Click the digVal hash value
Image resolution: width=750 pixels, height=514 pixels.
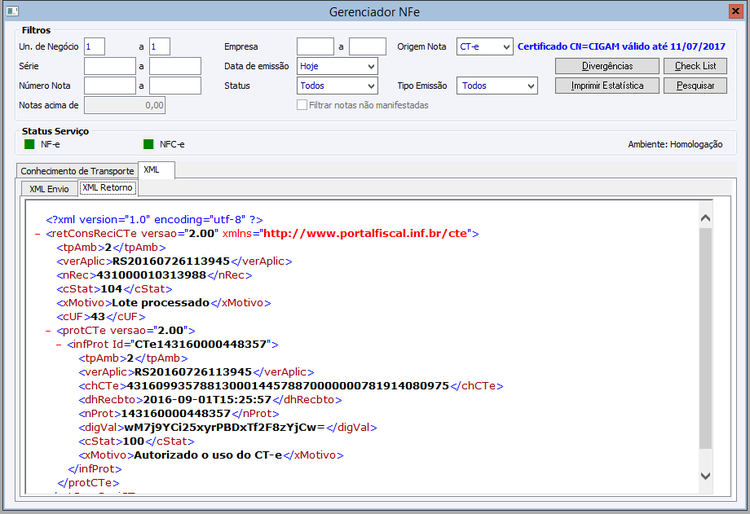[x=225, y=427]
